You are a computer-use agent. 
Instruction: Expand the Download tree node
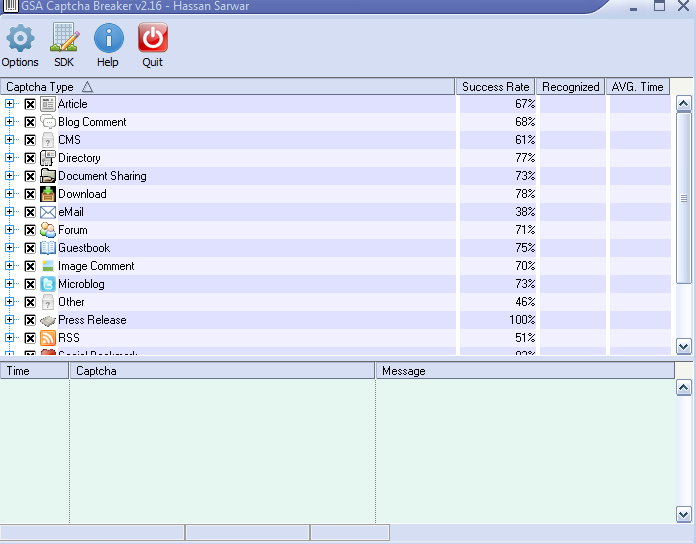(x=9, y=193)
